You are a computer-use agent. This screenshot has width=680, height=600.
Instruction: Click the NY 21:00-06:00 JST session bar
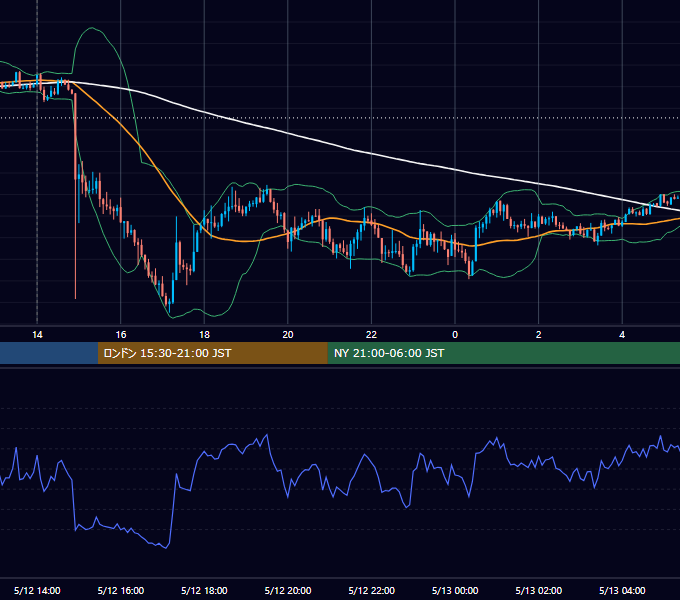point(503,353)
